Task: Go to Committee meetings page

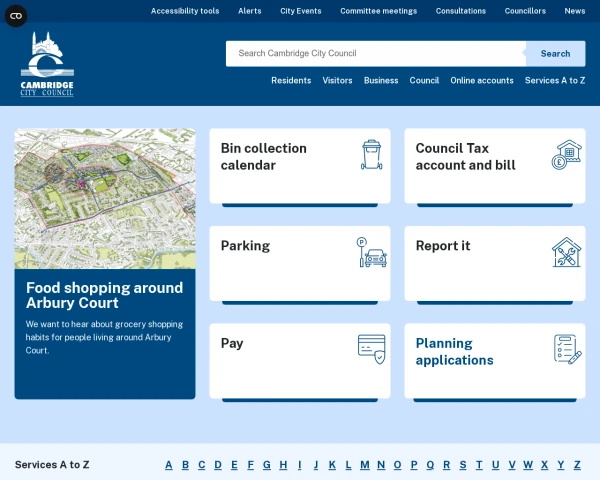Action: click(378, 11)
